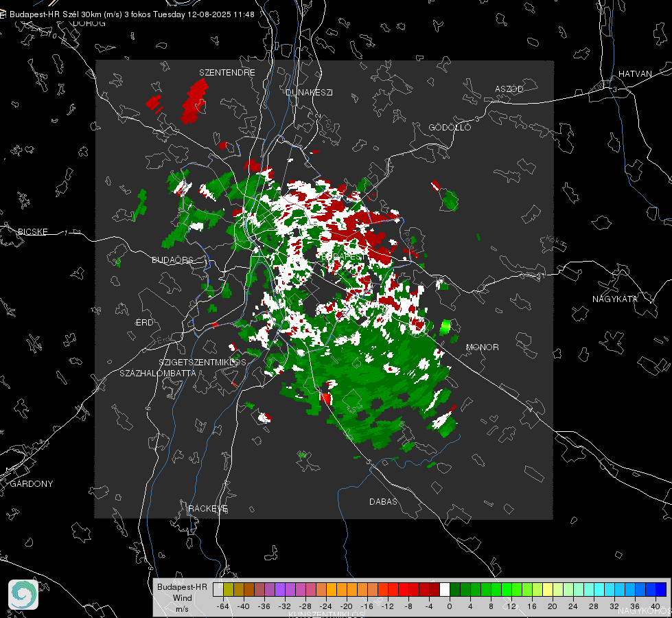Click the -24 legend value

point(326,606)
